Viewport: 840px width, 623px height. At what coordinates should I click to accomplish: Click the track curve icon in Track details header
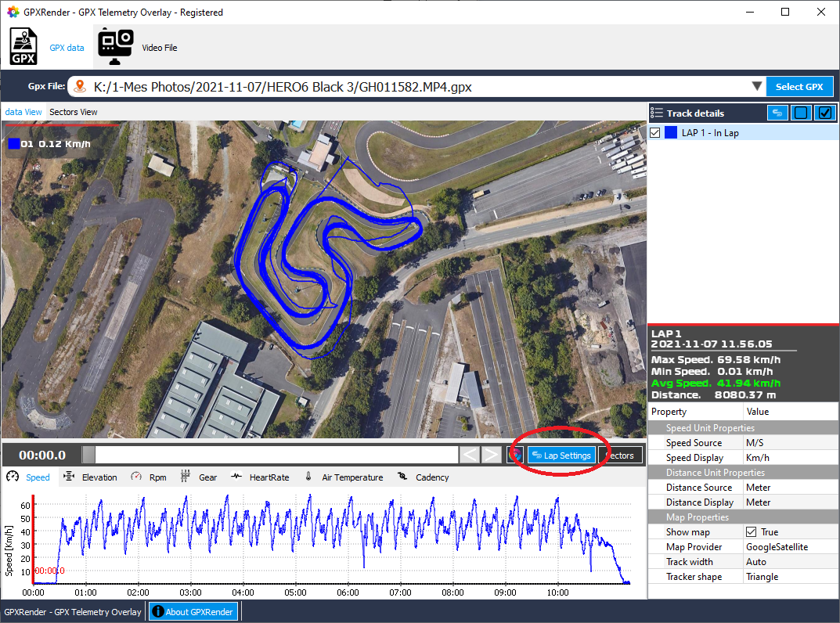click(x=777, y=113)
